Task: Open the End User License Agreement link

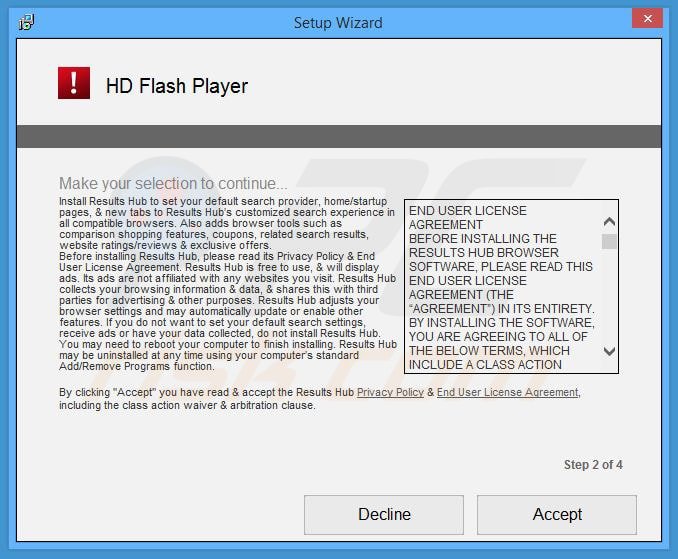Action: (508, 392)
